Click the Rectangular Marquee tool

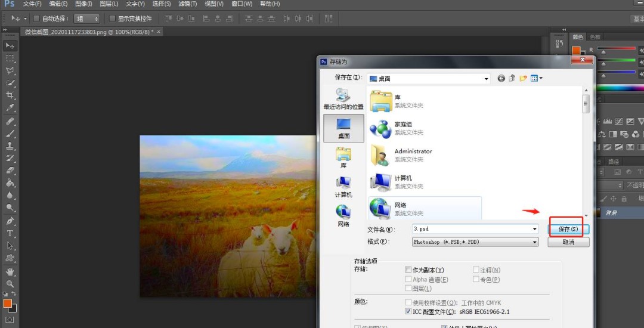tap(10, 58)
